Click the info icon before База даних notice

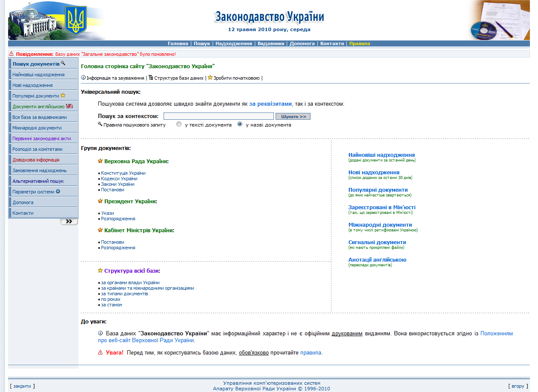click(101, 333)
